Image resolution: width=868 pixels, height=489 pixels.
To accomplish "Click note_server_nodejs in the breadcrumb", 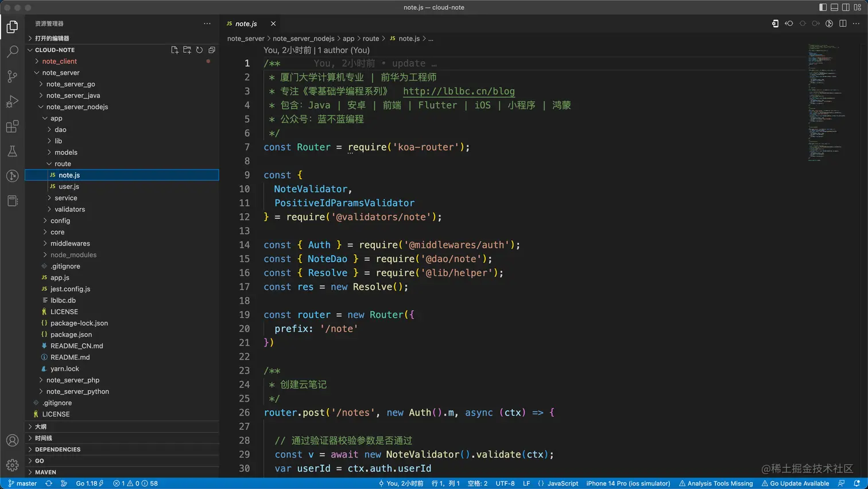I will pyautogui.click(x=303, y=38).
